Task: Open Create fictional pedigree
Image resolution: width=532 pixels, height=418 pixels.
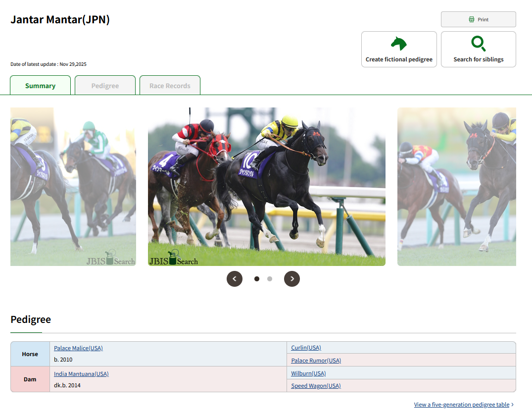Action: pos(399,49)
